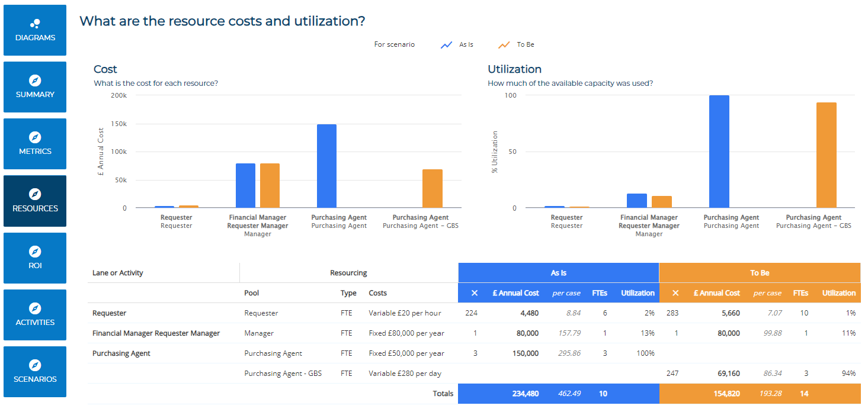Click the Scenarios compass icon
The image size is (868, 412).
(35, 365)
